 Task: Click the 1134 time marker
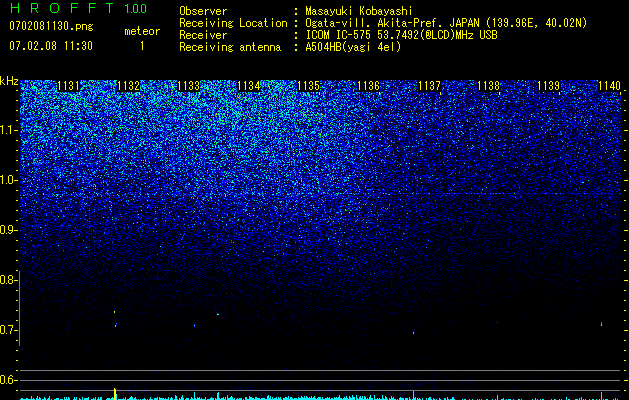pos(248,86)
